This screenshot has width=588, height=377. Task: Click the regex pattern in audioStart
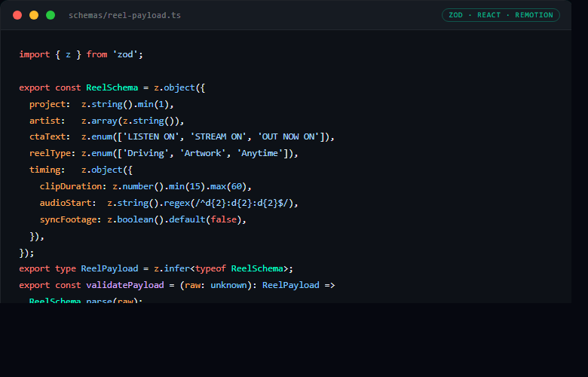[241, 203]
